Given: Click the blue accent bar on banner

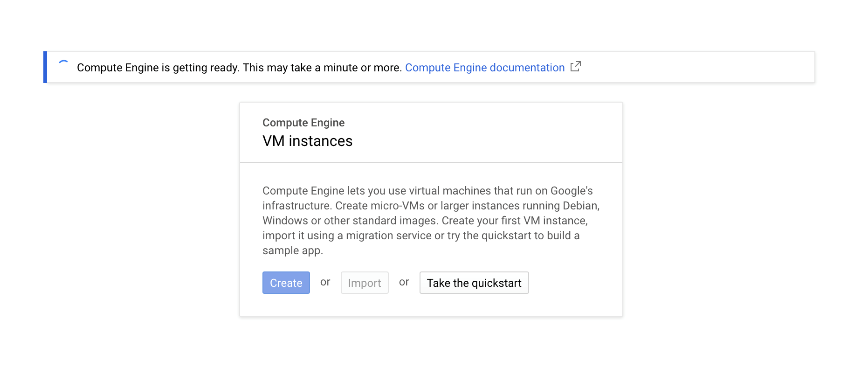Looking at the screenshot, I should point(45,67).
